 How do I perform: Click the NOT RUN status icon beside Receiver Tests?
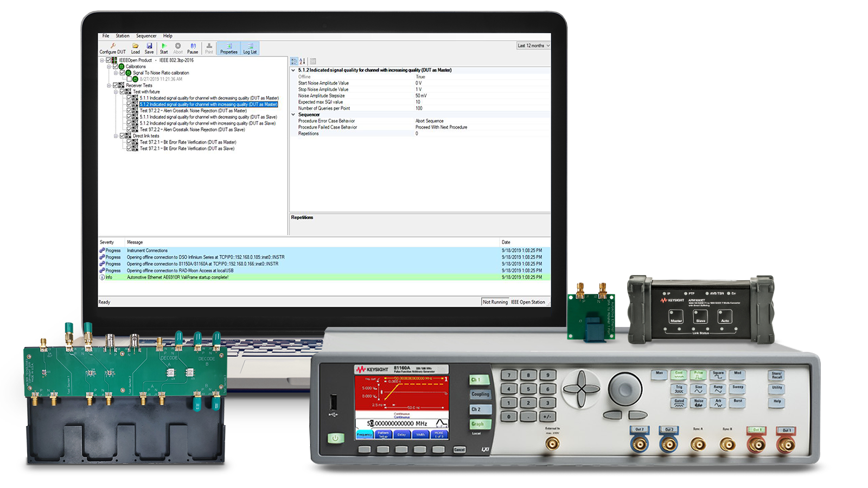coord(121,85)
